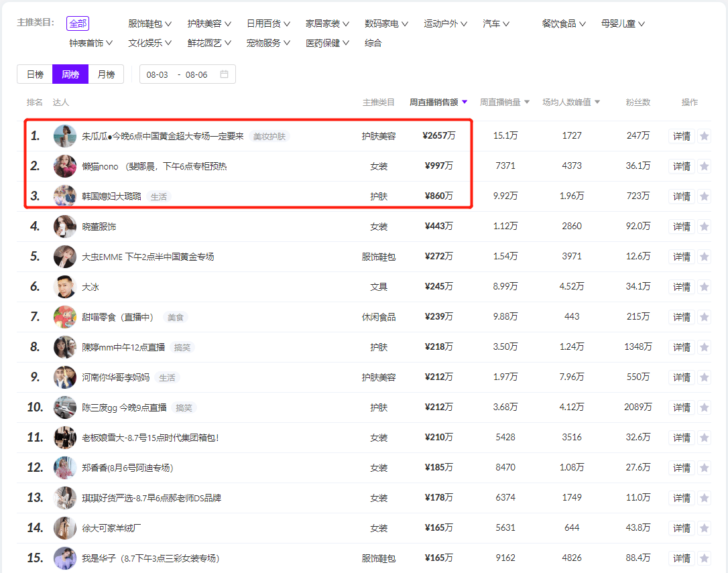This screenshot has height=573, width=728.
Task: Favorite 晓董服饰 with the star
Action: (x=704, y=227)
